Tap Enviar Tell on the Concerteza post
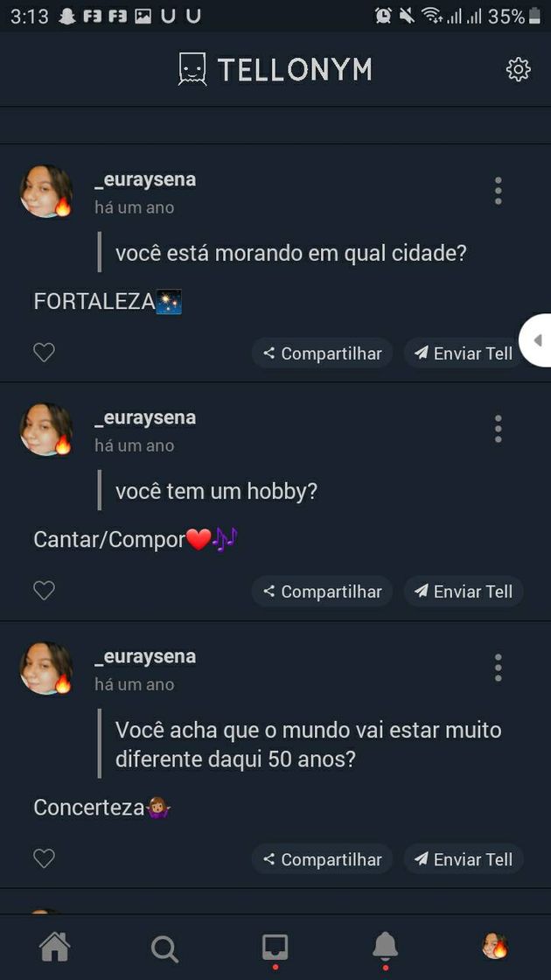551x980 pixels. (464, 859)
